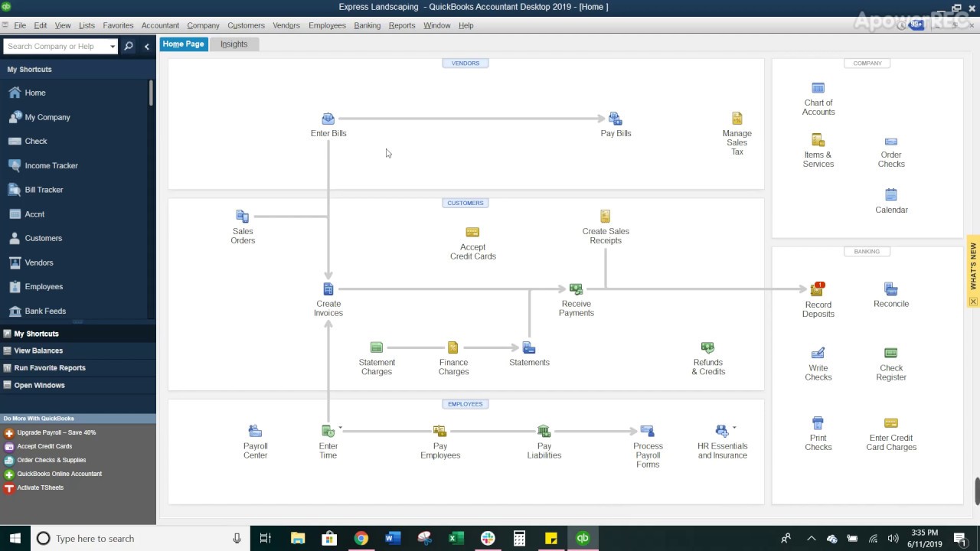Open Accept Credit Cards workflow icon
The height and width of the screenshot is (551, 980).
click(472, 233)
